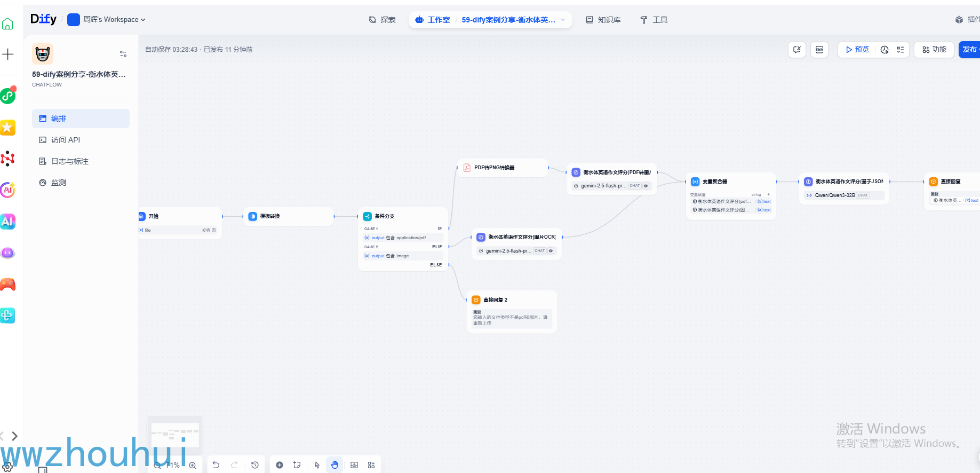Image resolution: width=980 pixels, height=473 pixels.
Task: Open the conversation variables panel icon
Action: click(x=797, y=50)
